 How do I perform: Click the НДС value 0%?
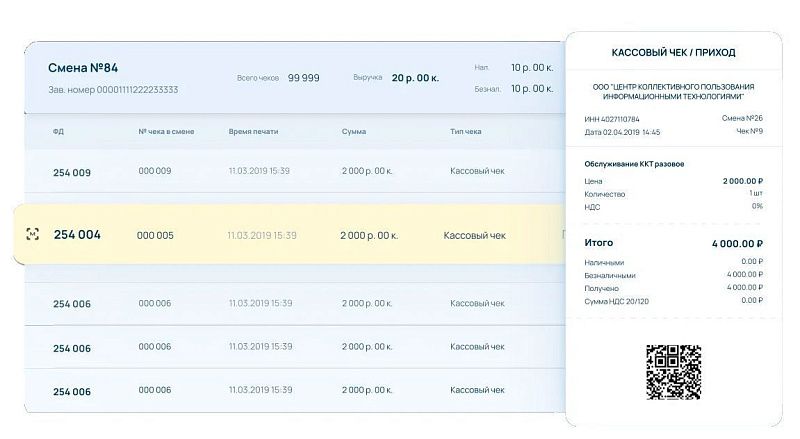click(x=757, y=206)
